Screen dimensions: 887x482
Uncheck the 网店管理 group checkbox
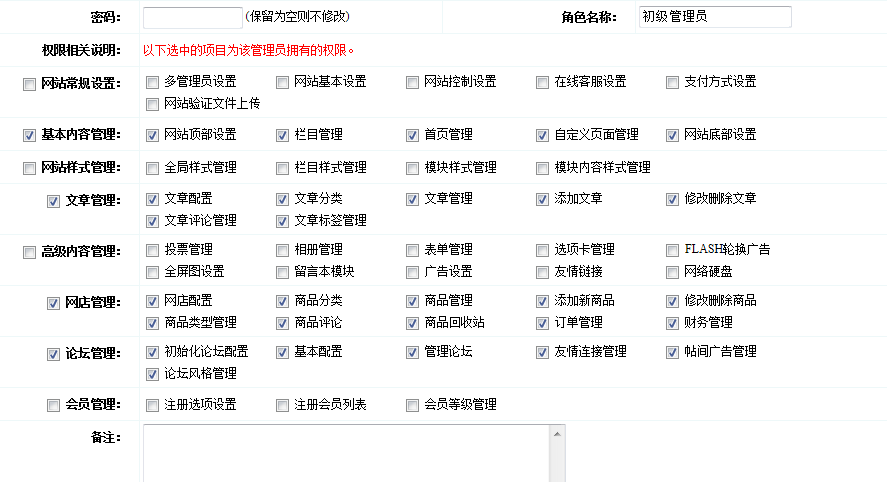[x=53, y=303]
